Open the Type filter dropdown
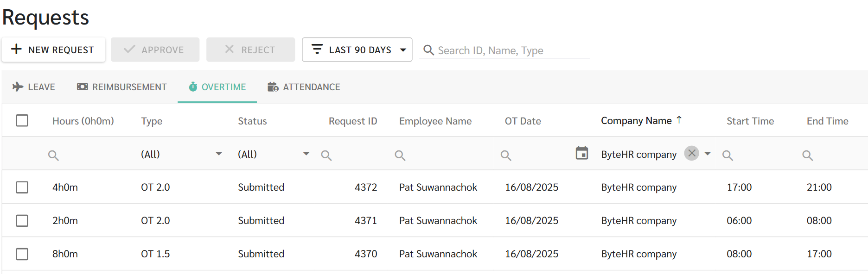The image size is (868, 274). pyautogui.click(x=218, y=154)
